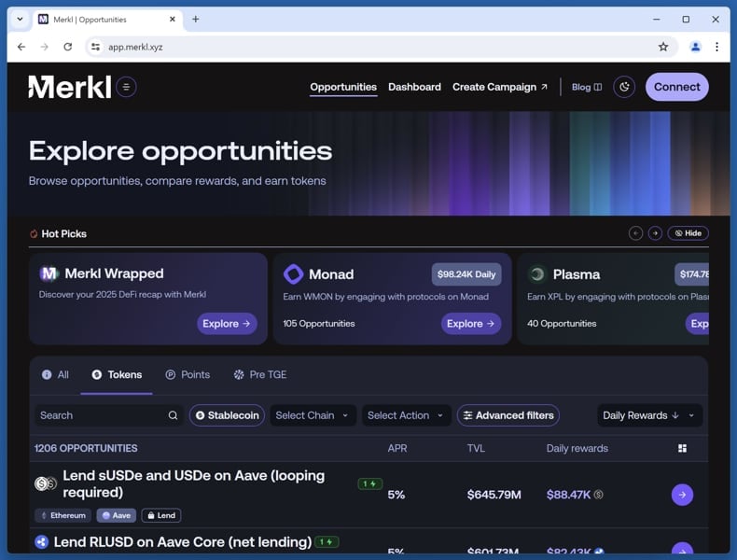The image size is (737, 560).
Task: Select the All tab
Action: coord(55,375)
